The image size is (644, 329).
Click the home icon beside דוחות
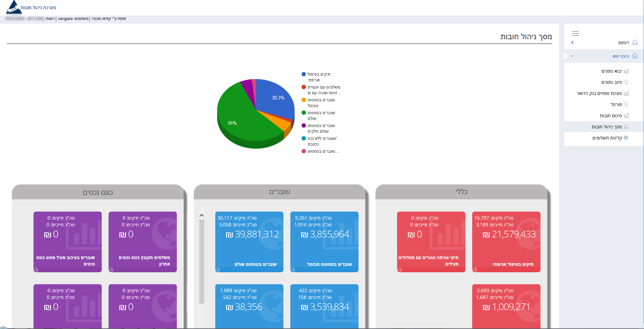coord(635,43)
